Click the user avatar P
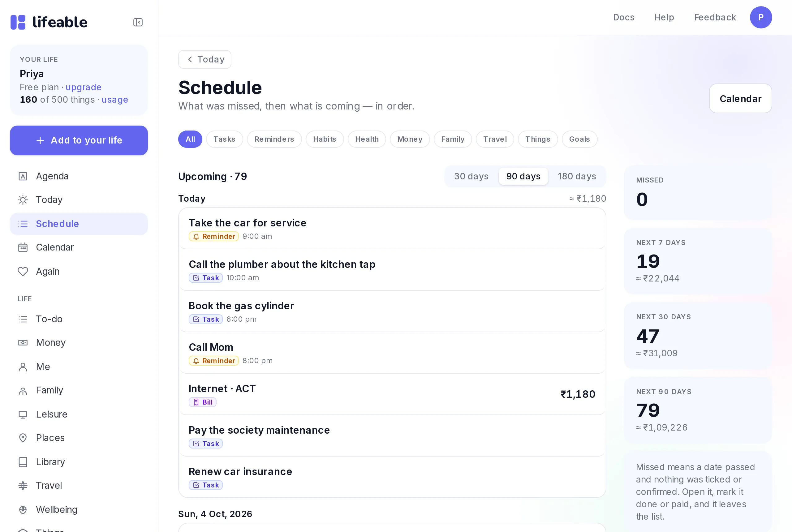The image size is (792, 532). coord(760,17)
